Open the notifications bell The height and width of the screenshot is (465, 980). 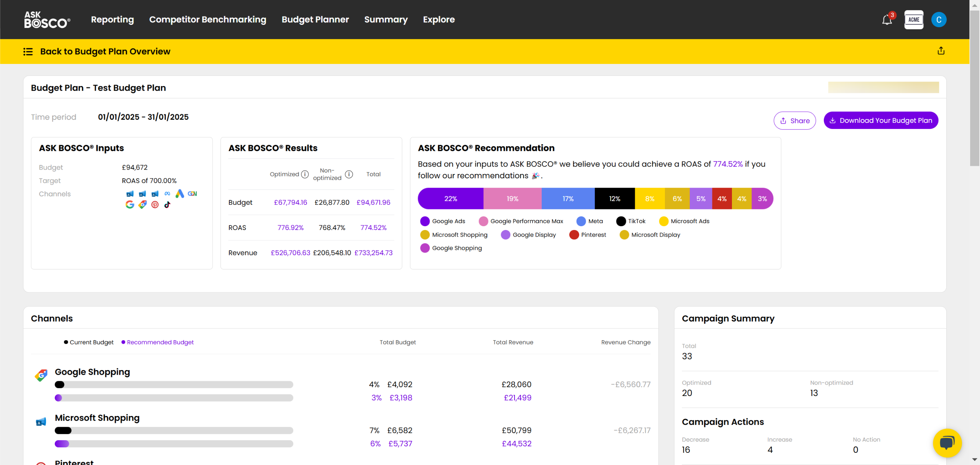pos(887,20)
